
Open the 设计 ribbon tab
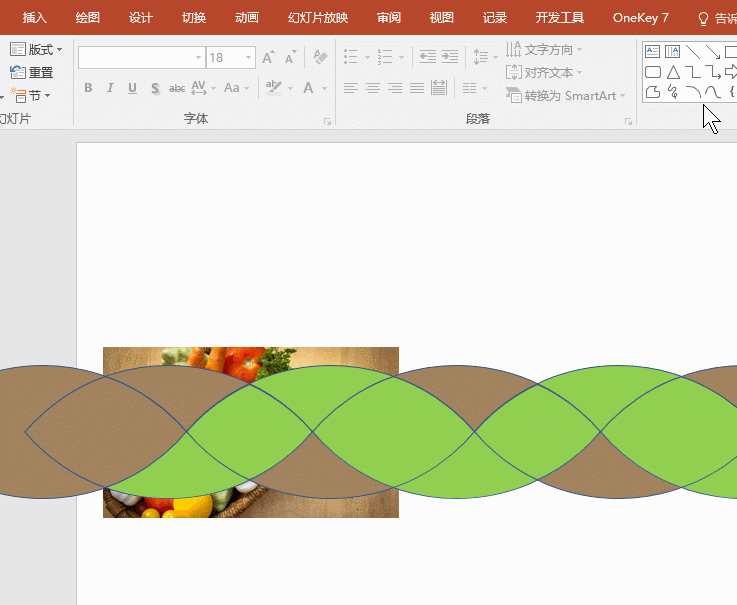[141, 18]
